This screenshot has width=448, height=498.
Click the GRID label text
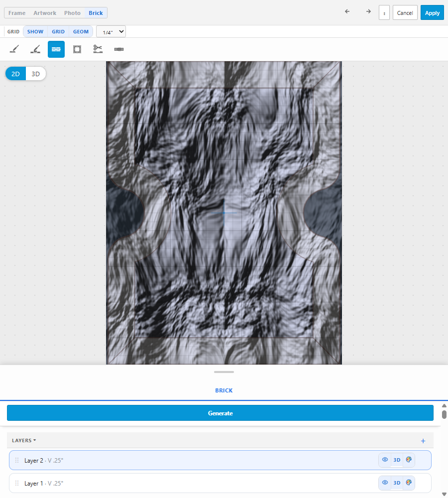(x=13, y=31)
